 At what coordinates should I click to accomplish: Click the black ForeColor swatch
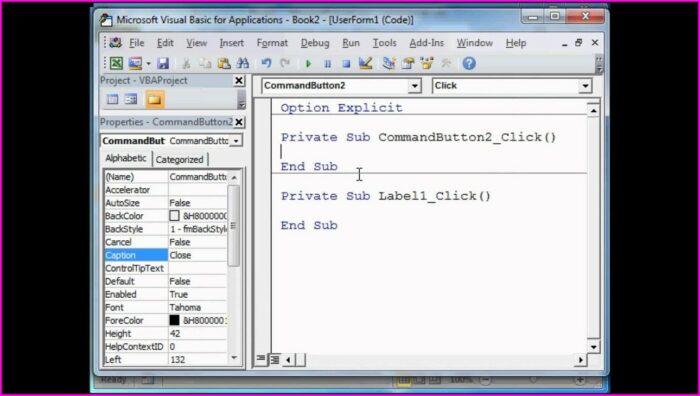click(175, 321)
